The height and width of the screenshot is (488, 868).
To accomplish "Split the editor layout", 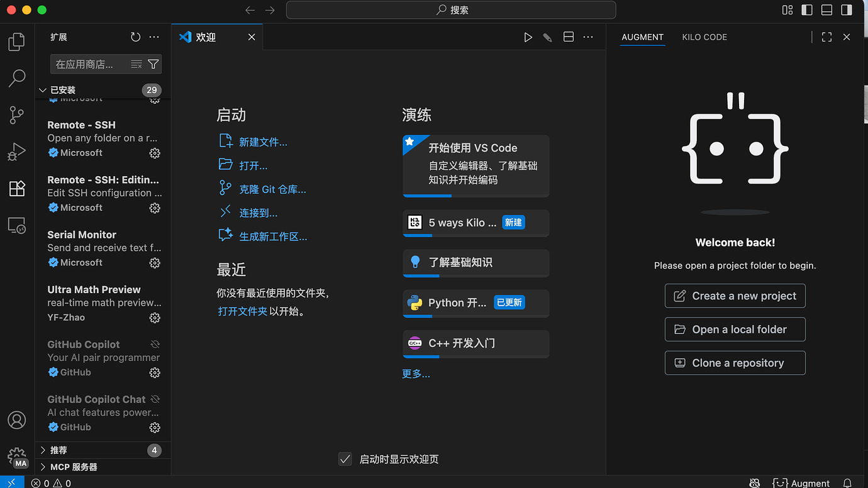I will 569,37.
